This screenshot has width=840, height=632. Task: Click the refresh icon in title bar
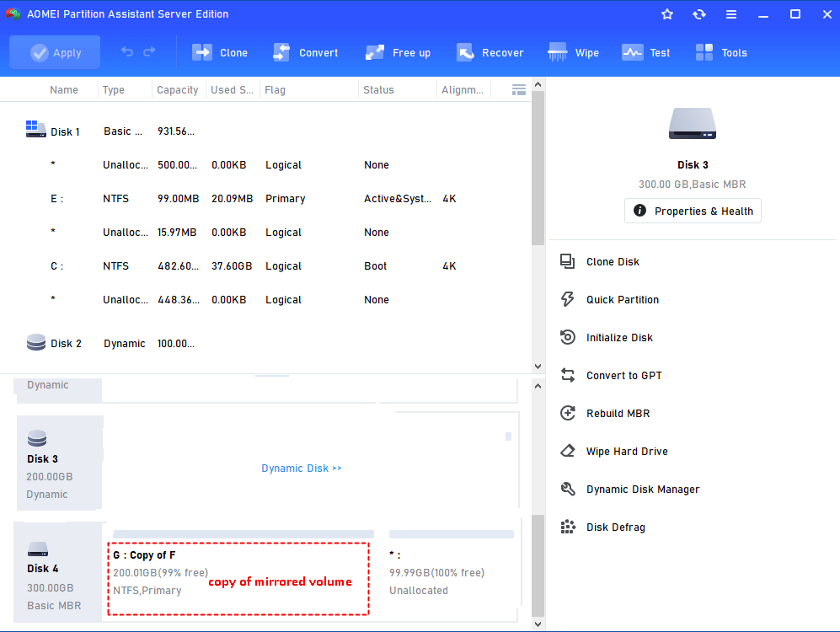(x=699, y=14)
